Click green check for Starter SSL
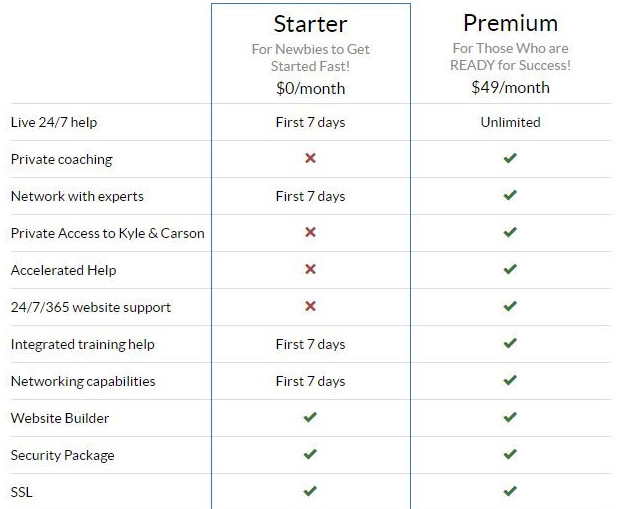This screenshot has width=629, height=509. pyautogui.click(x=310, y=491)
